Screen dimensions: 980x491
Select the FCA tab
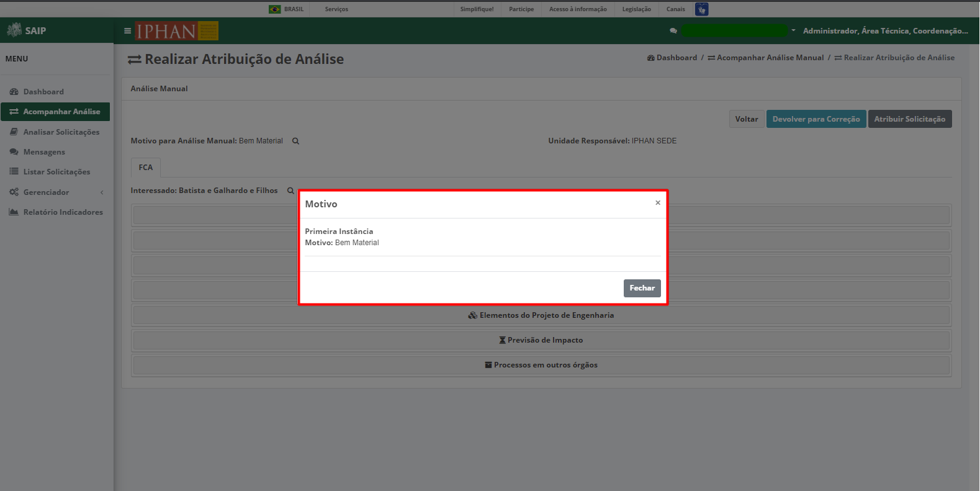[x=146, y=168]
